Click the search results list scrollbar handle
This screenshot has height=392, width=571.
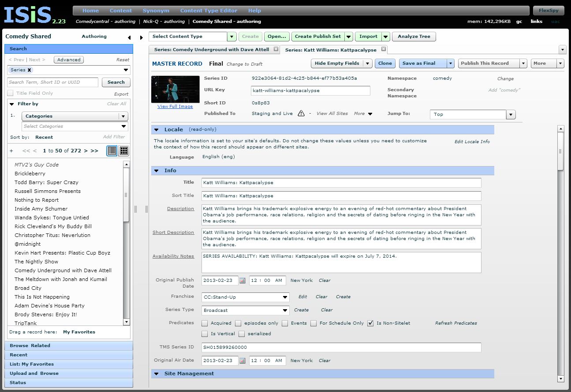(126, 195)
